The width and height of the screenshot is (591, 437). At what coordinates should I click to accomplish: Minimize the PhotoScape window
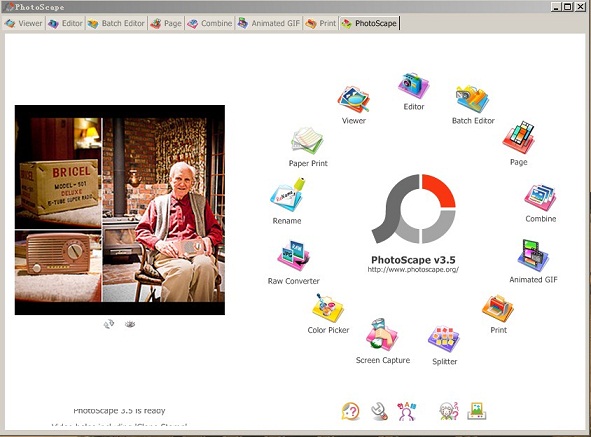pos(556,6)
